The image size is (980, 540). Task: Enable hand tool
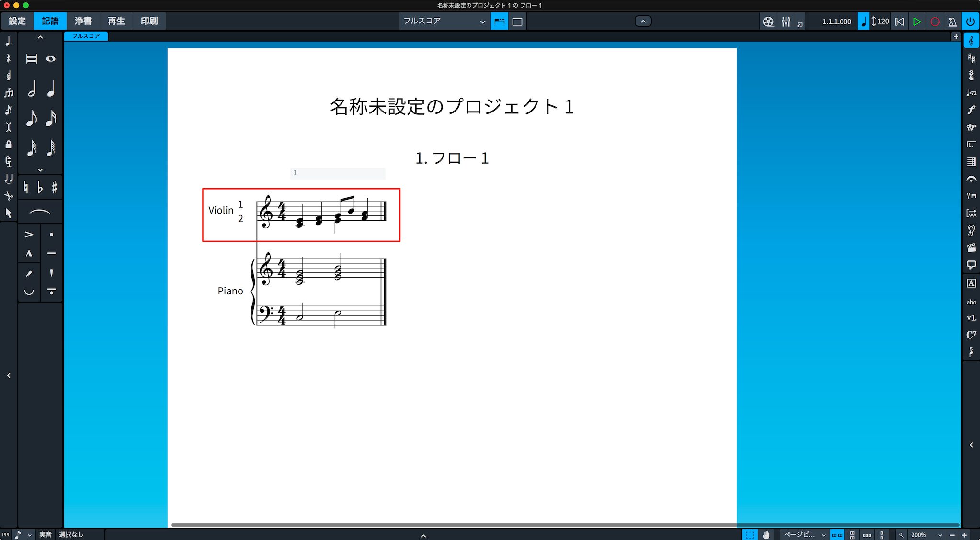click(x=766, y=535)
